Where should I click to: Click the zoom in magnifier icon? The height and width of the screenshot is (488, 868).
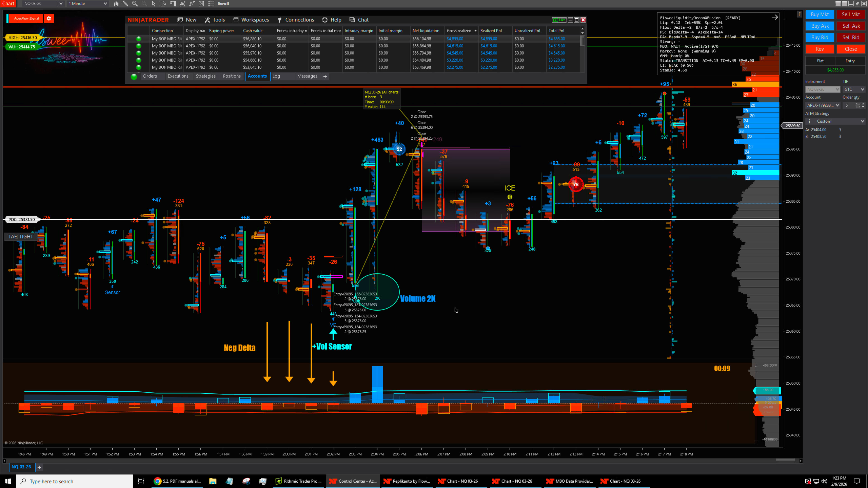coord(135,3)
